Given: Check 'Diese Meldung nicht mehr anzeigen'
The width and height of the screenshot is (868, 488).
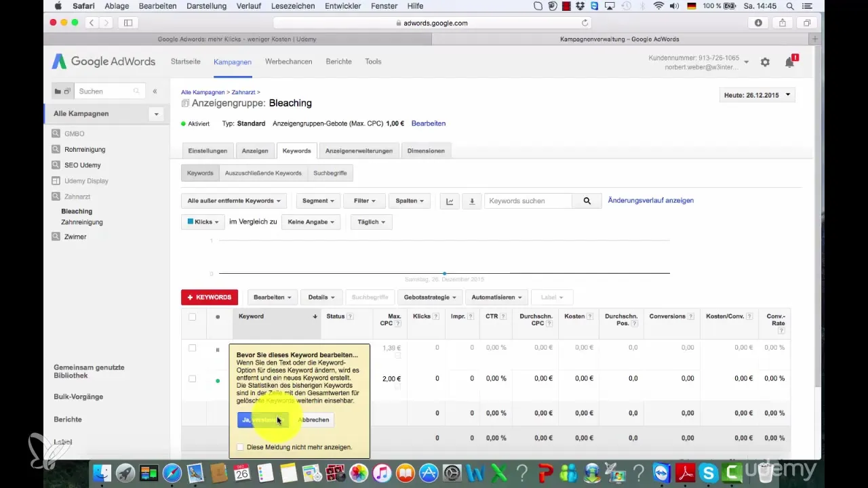Looking at the screenshot, I should [241, 447].
